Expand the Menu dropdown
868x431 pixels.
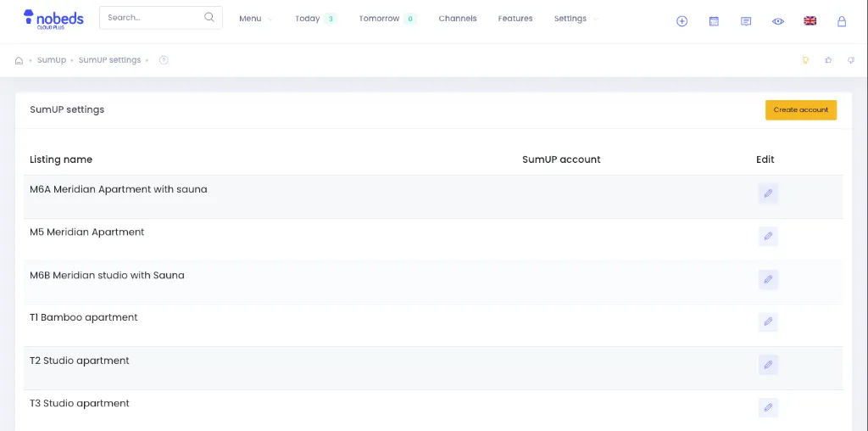256,19
